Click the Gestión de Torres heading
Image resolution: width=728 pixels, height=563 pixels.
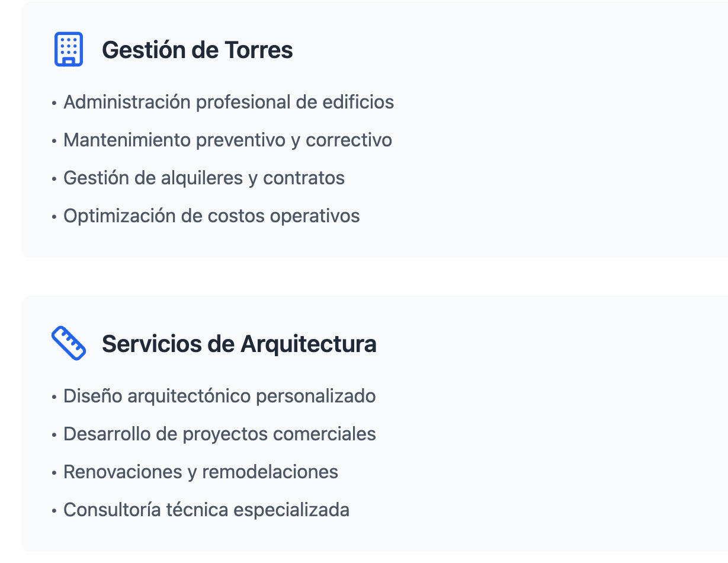197,50
